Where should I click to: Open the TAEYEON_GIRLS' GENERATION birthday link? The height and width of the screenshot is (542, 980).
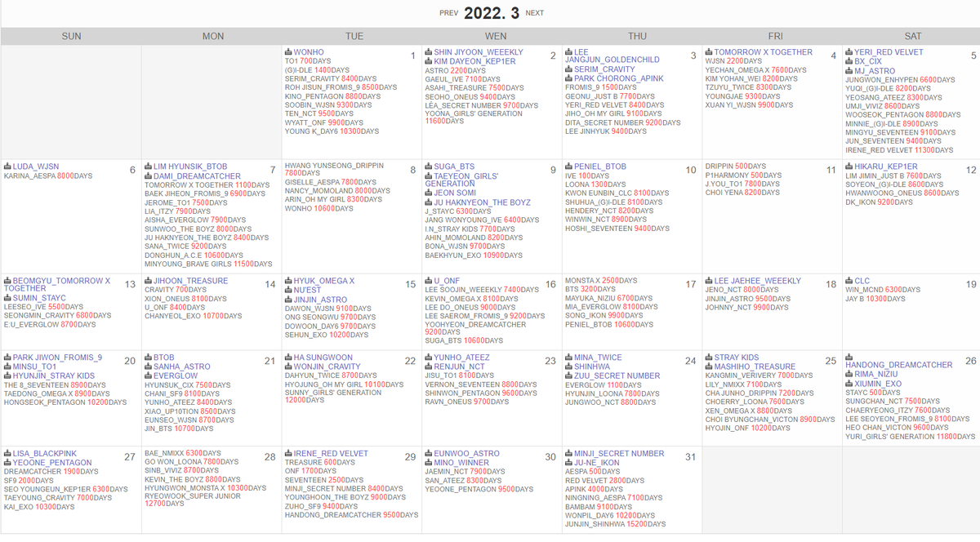pyautogui.click(x=461, y=180)
